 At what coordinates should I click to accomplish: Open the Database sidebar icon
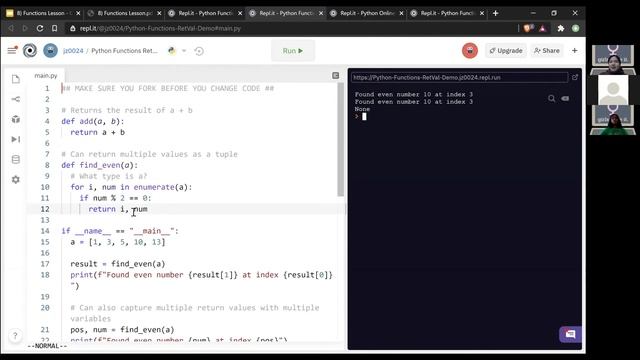click(16, 159)
